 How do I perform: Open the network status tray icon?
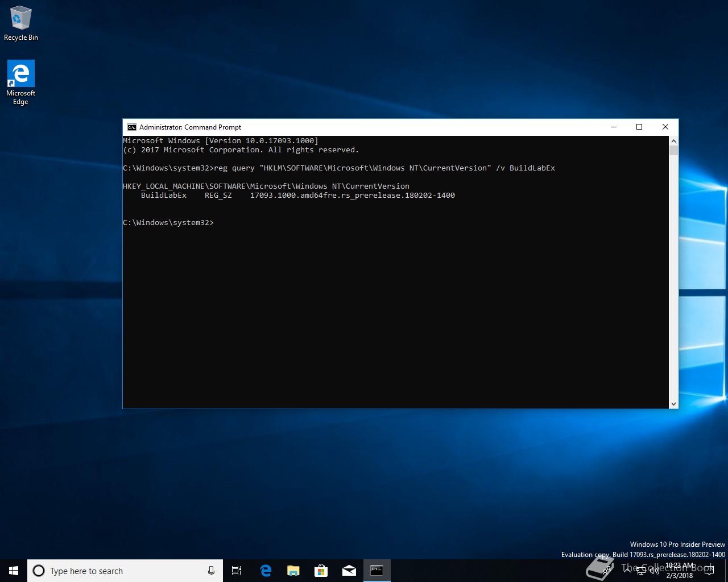click(641, 571)
